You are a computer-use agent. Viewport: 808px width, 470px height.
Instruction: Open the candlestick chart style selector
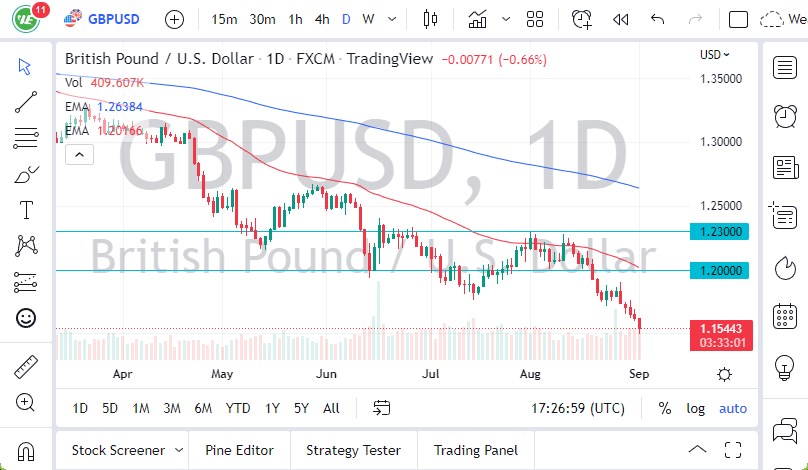click(x=431, y=19)
